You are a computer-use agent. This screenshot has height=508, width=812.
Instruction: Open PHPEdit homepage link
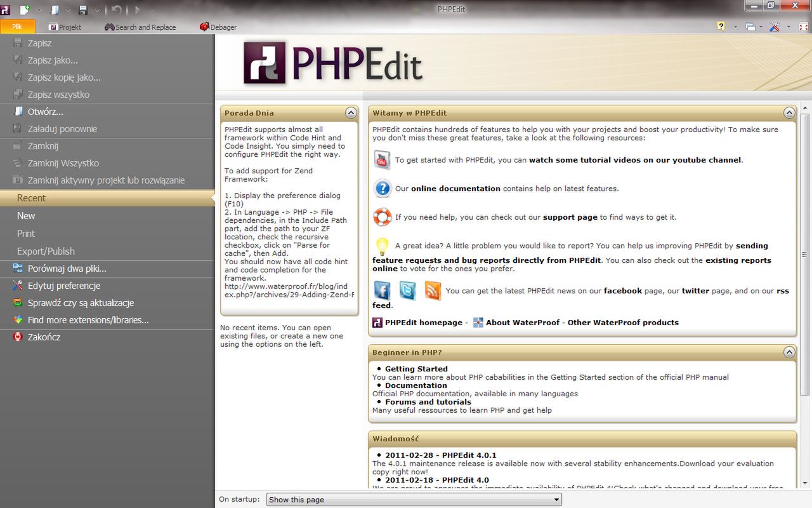[x=424, y=323]
